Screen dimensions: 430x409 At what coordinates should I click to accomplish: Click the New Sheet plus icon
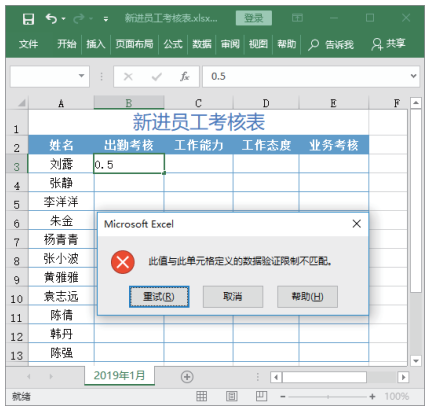click(187, 377)
